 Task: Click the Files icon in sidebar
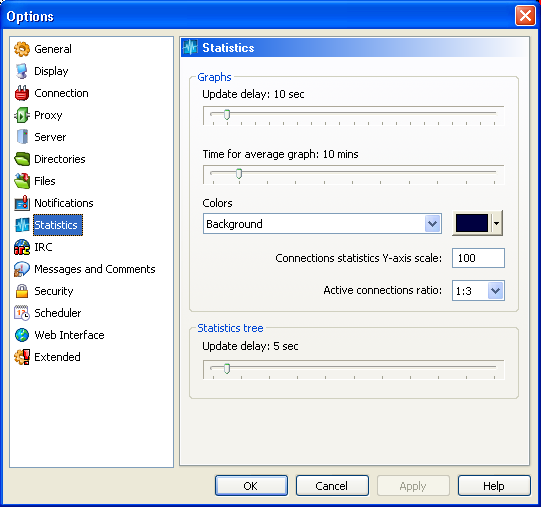pyautogui.click(x=22, y=181)
